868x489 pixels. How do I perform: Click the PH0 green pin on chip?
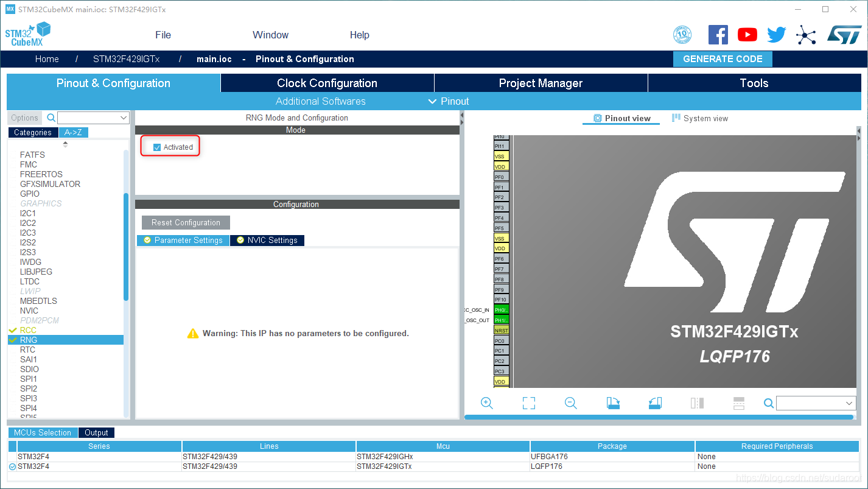[x=501, y=310]
